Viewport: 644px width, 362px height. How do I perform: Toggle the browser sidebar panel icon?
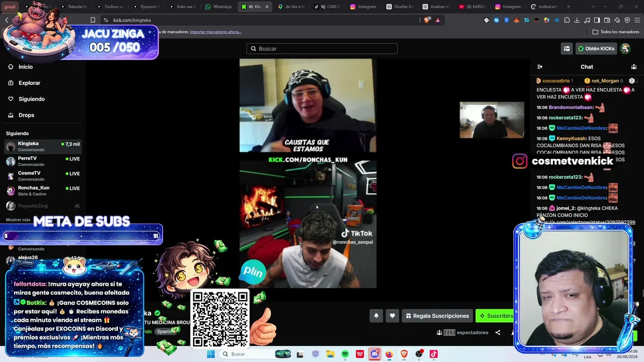pos(597,20)
